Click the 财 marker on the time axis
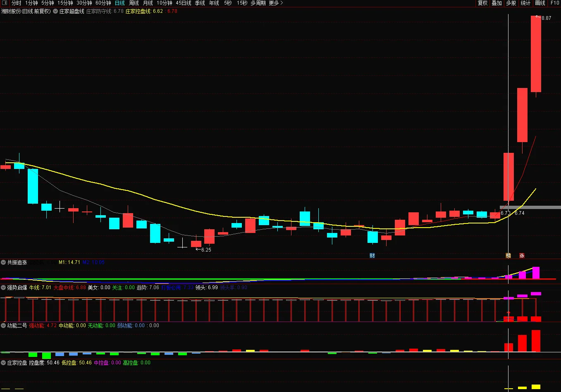The height and width of the screenshot is (392, 561). [x=372, y=256]
